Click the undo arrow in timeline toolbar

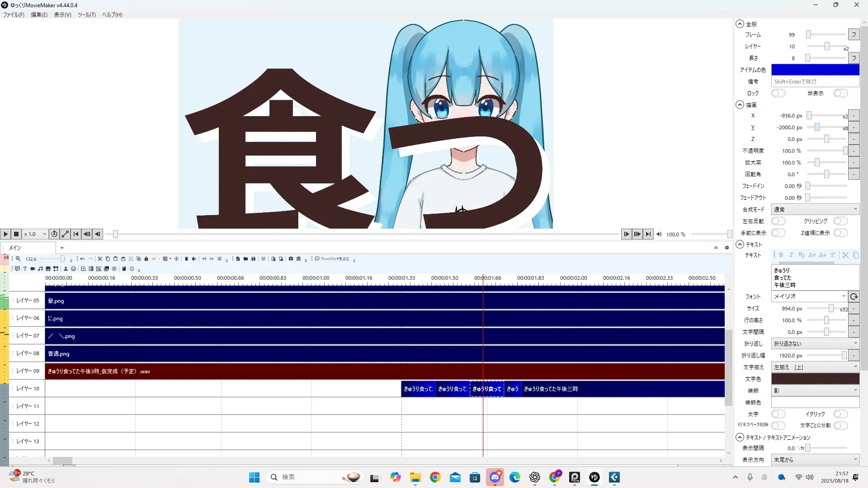(82, 259)
